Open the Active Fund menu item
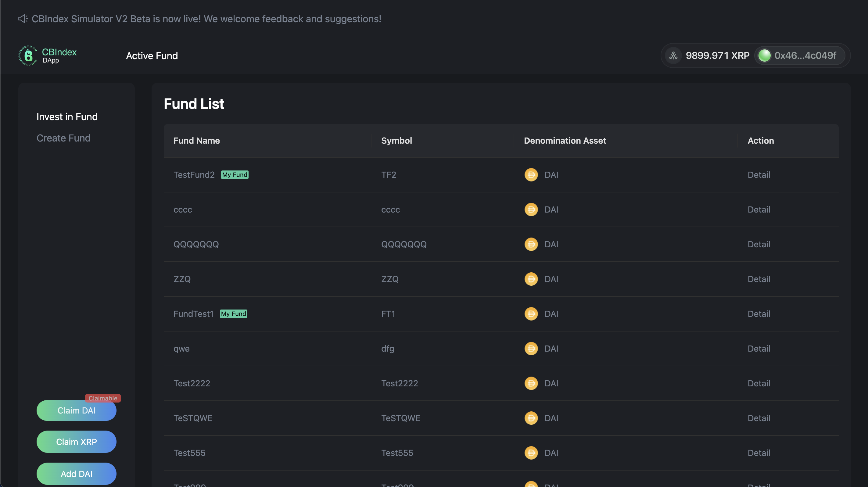868x487 pixels. (x=152, y=56)
